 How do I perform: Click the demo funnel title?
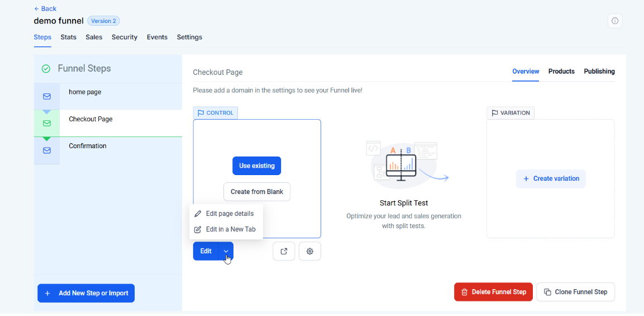(59, 21)
